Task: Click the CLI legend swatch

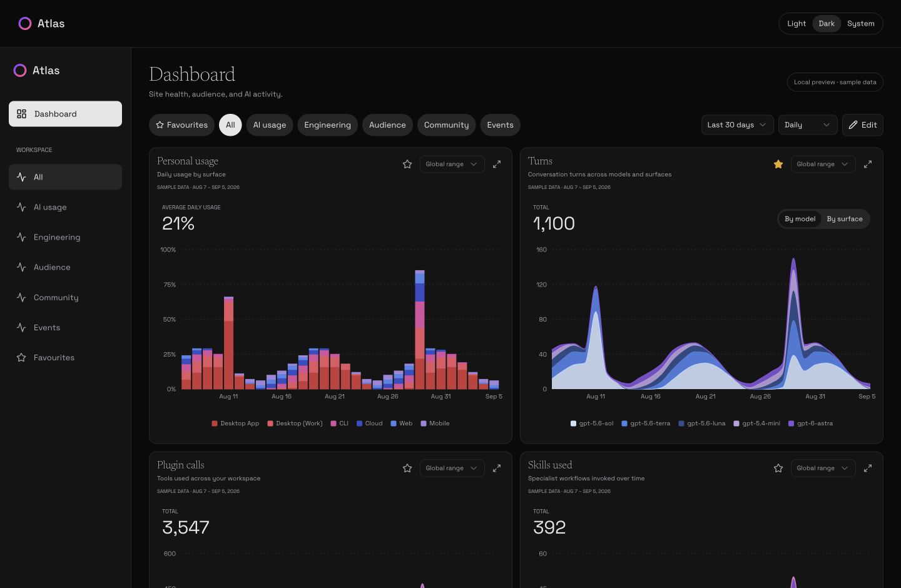Action: pos(333,423)
